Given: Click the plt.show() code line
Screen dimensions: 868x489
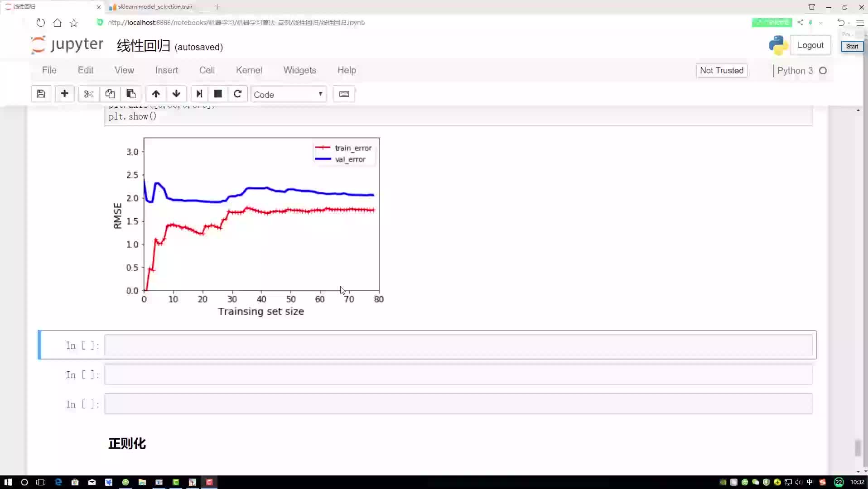Looking at the screenshot, I should click(132, 116).
